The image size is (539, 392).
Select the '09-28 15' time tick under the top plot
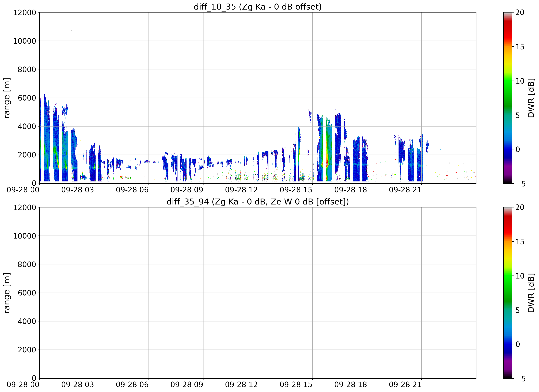[296, 190]
